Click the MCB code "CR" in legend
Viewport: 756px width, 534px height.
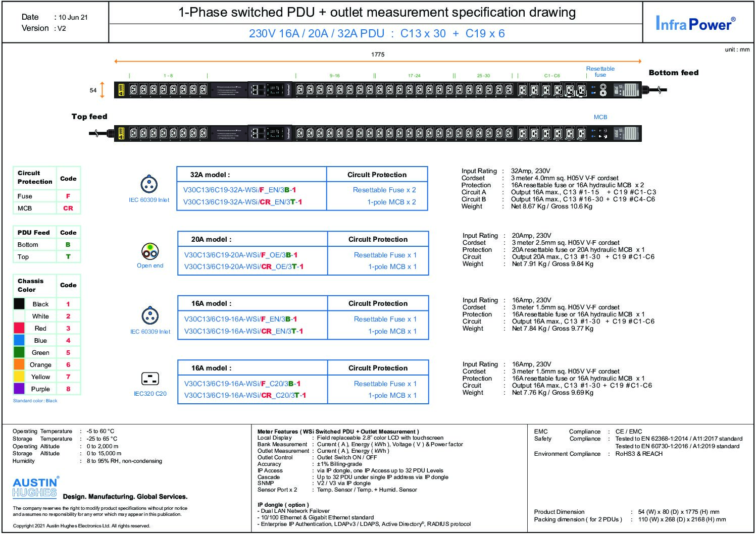[x=68, y=208]
